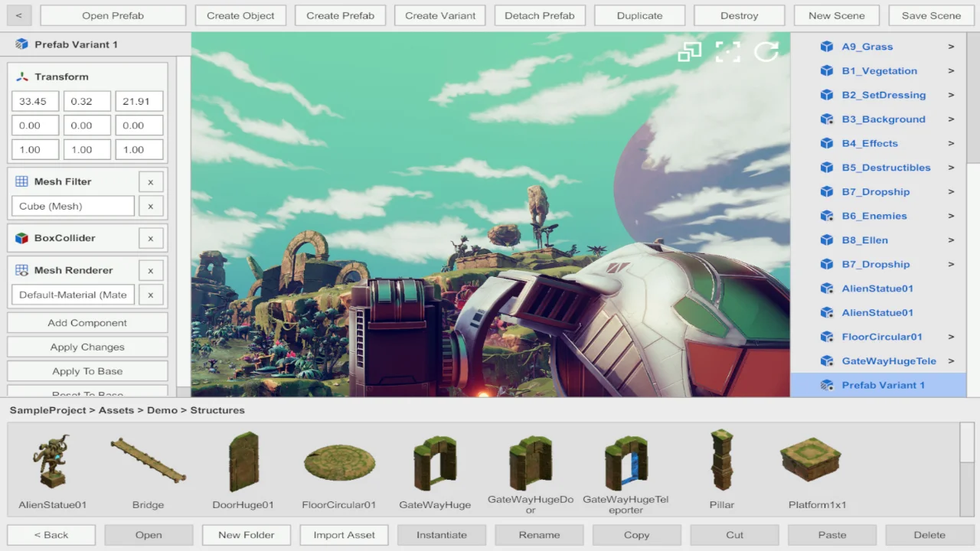This screenshot has width=980, height=551.
Task: Clear the Default-Material field with x
Action: click(x=151, y=295)
